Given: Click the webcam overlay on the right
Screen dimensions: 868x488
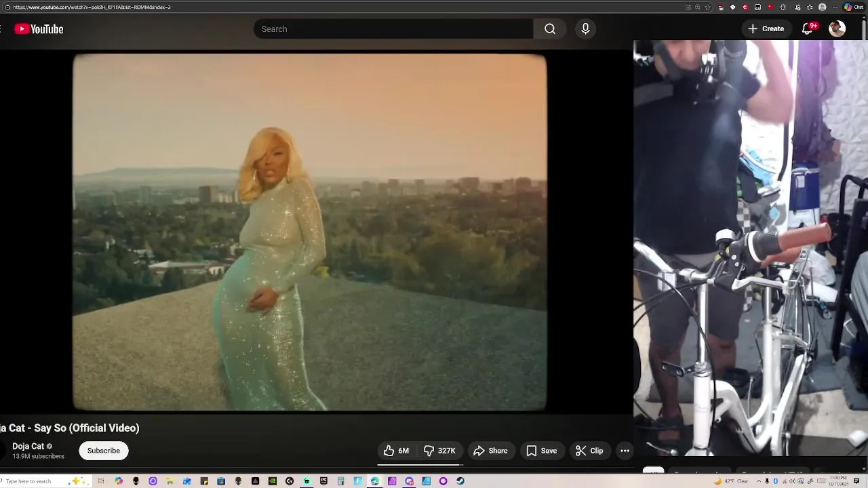Looking at the screenshot, I should click(751, 248).
